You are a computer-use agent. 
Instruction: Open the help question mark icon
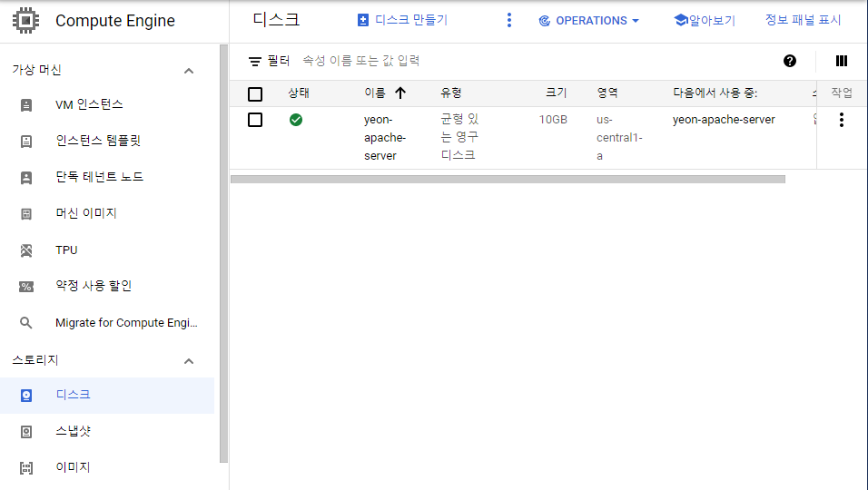pyautogui.click(x=790, y=61)
